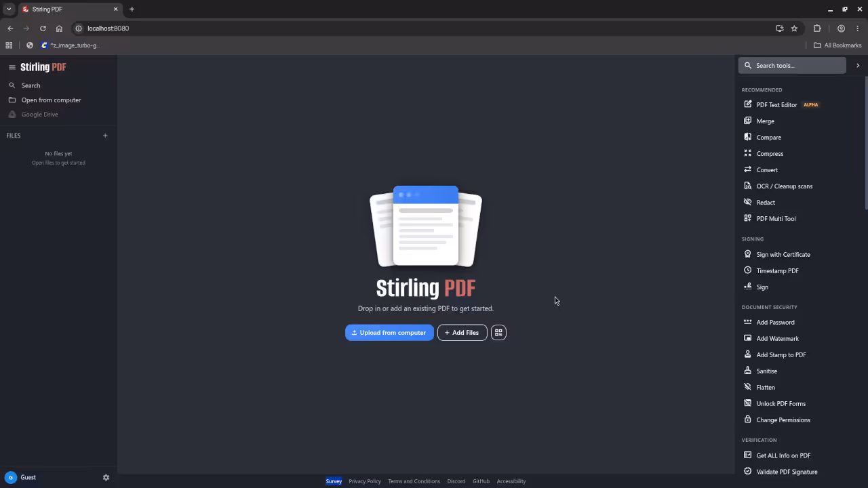
Task: Switch to the Stirling PDF browser tab
Action: click(69, 9)
